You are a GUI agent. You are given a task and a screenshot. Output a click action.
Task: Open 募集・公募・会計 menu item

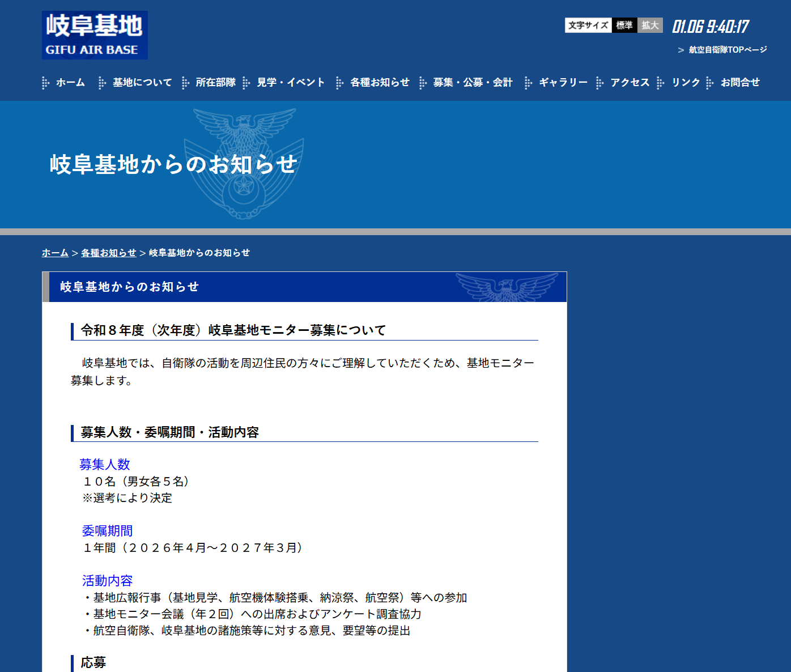click(473, 83)
